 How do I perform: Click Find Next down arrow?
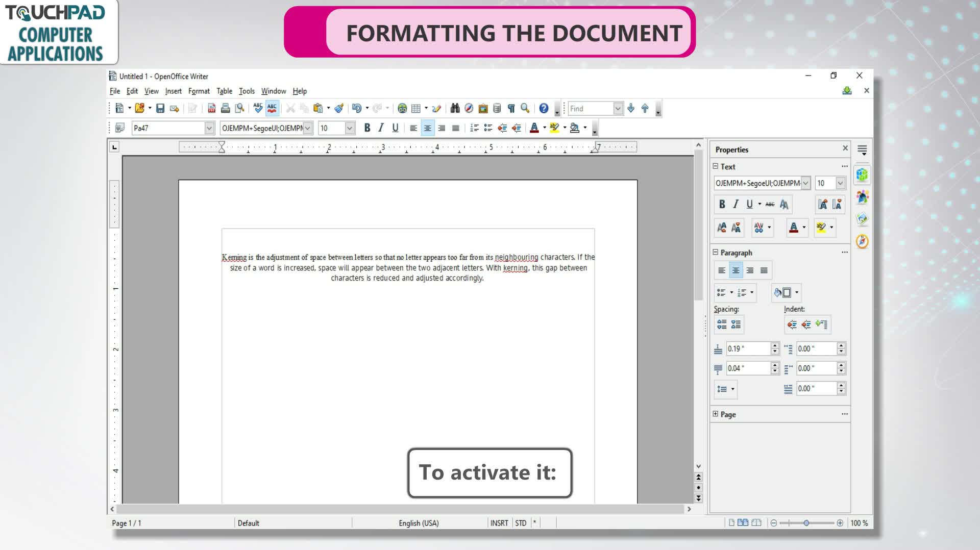click(x=631, y=108)
